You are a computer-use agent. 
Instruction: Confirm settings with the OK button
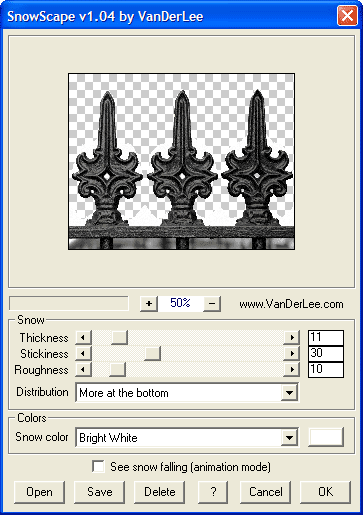tap(325, 492)
